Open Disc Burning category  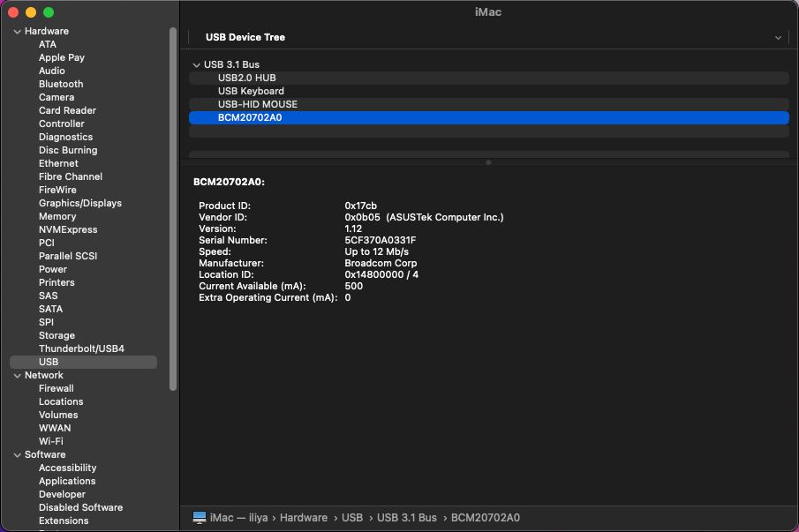tap(68, 150)
